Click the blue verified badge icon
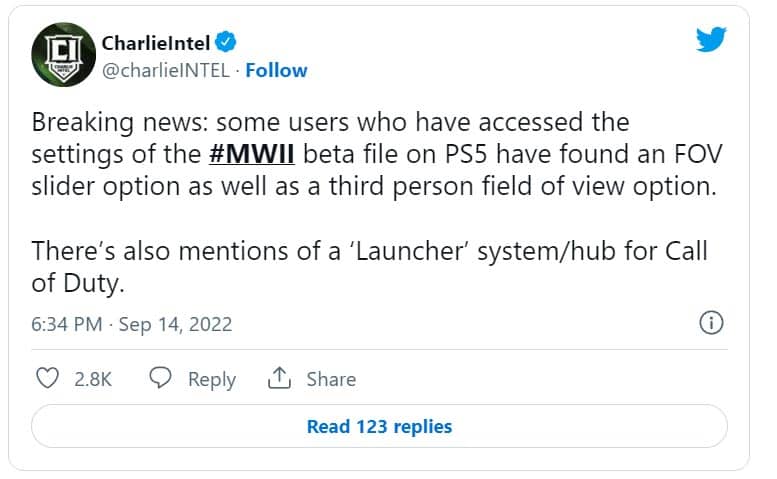777x479 pixels. [227, 42]
